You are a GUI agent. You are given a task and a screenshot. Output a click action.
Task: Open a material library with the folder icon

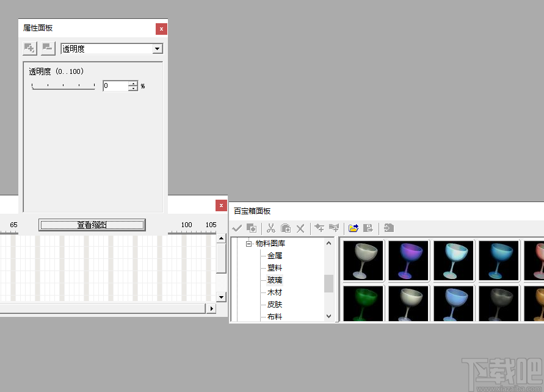pyautogui.click(x=354, y=228)
